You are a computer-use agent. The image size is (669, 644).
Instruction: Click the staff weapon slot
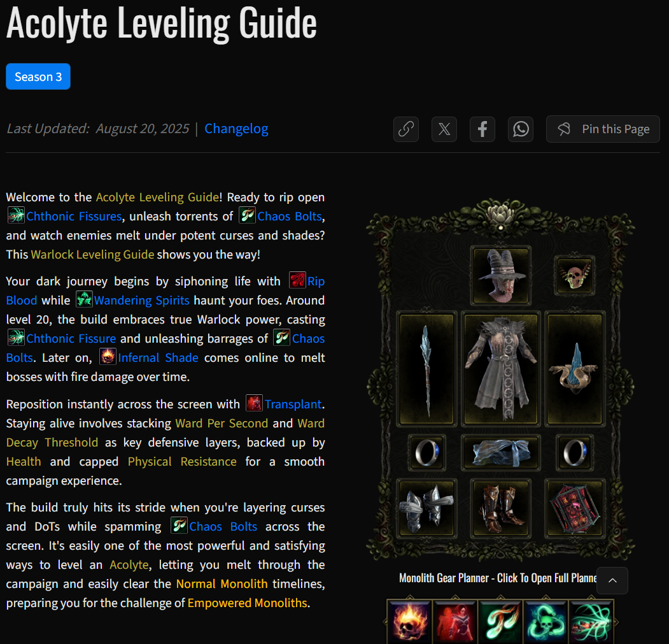click(x=426, y=369)
